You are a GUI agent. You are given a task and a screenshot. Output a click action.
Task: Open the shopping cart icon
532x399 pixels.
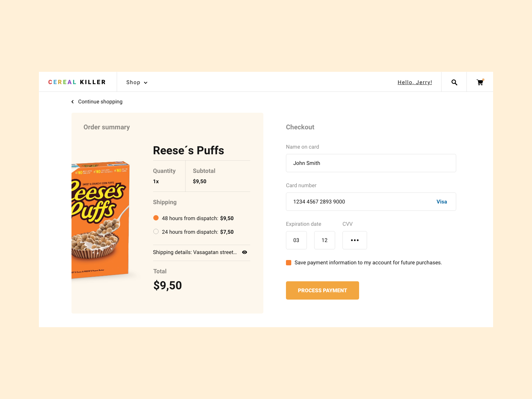(480, 82)
